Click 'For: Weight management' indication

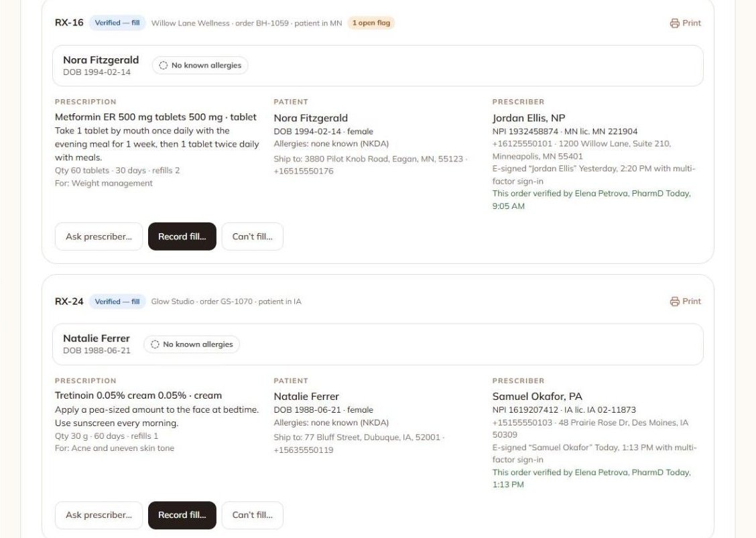click(104, 183)
